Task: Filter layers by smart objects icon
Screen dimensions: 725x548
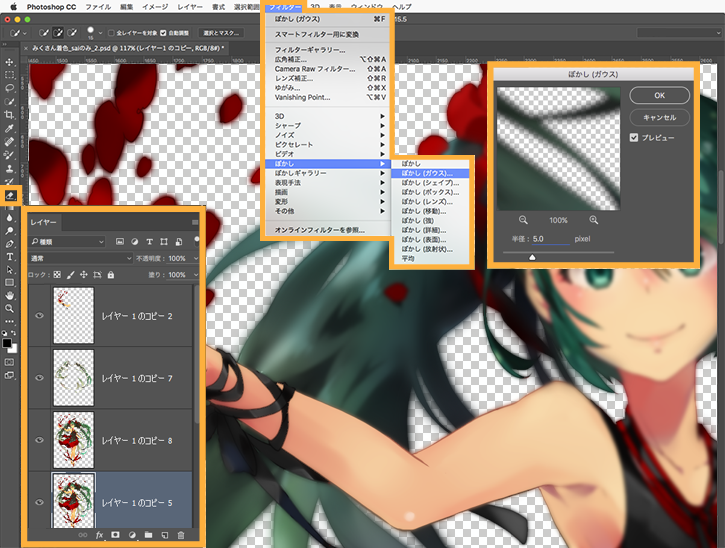Action: click(x=178, y=241)
